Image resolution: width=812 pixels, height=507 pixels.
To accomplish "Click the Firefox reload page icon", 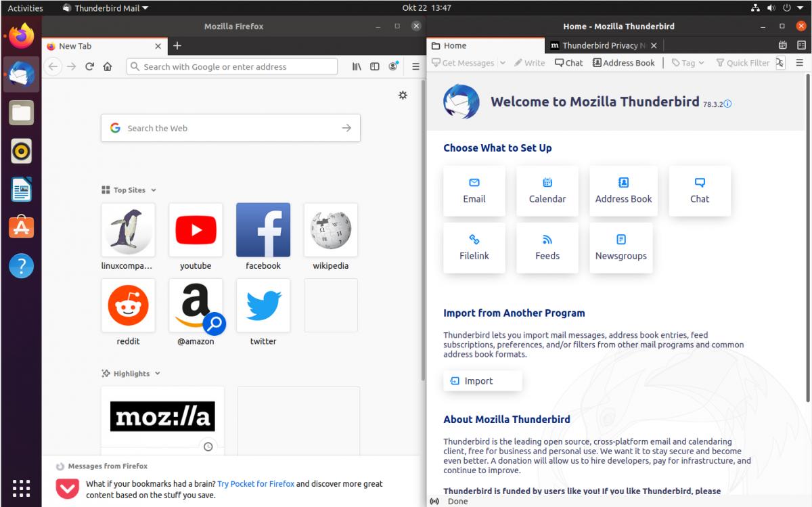I will point(89,66).
